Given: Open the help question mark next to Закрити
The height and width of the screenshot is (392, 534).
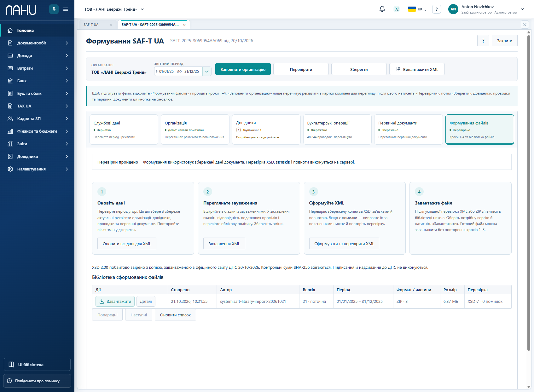Looking at the screenshot, I should tap(483, 41).
